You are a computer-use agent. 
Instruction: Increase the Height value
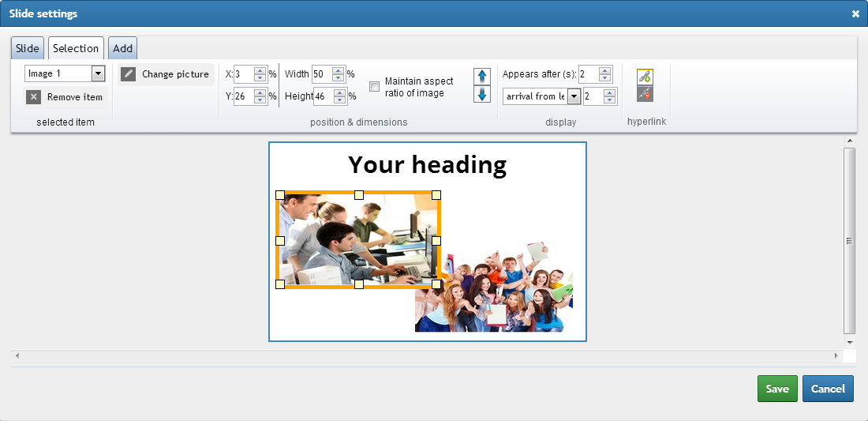tap(340, 93)
